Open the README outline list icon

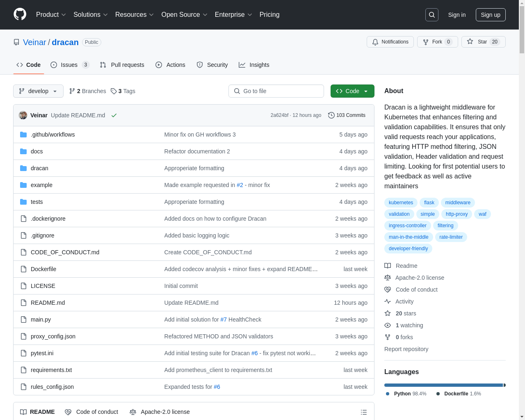tap(364, 412)
